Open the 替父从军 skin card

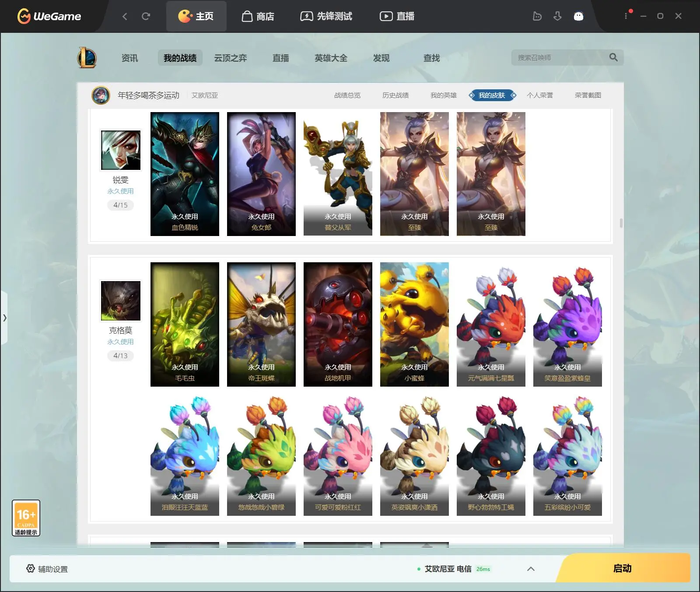coord(338,174)
